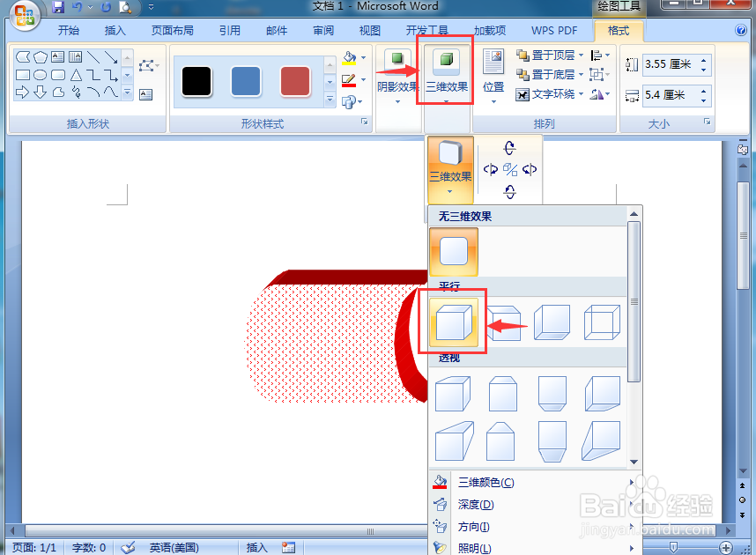Tilt shape right icon

tap(530, 170)
